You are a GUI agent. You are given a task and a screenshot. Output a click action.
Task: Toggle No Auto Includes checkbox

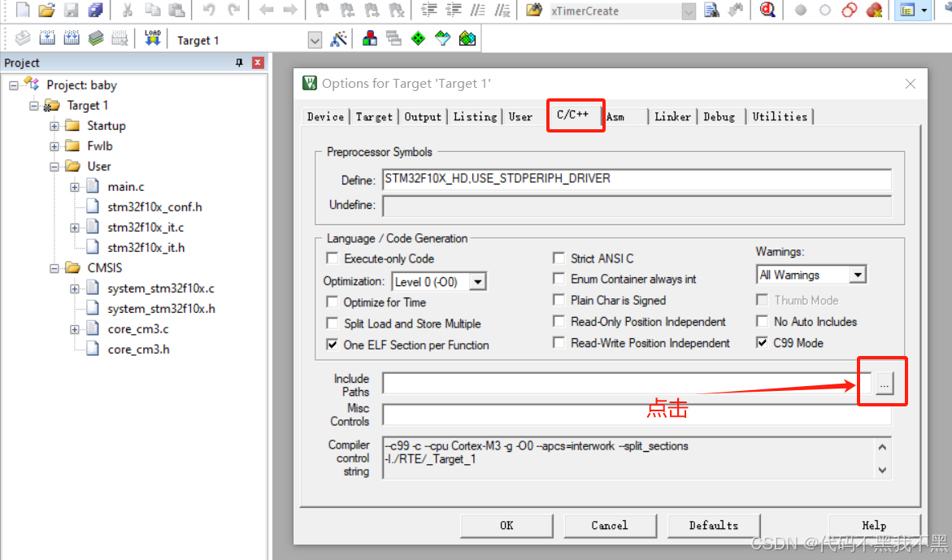pyautogui.click(x=762, y=321)
